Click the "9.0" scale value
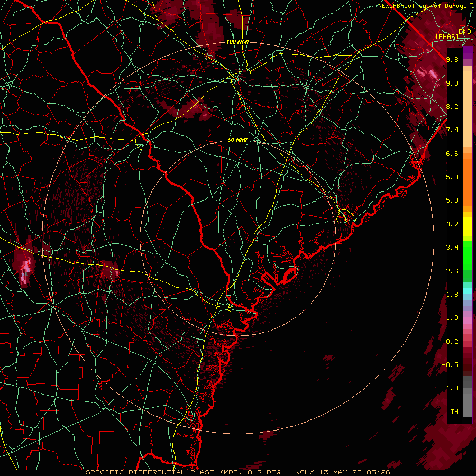Viewport: 476px width, 476px height. click(452, 83)
